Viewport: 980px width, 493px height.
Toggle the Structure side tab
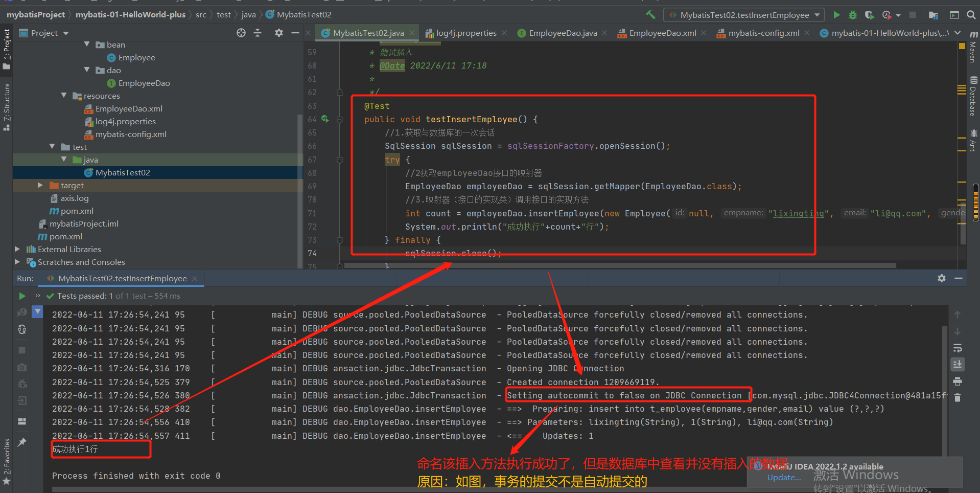[x=7, y=106]
